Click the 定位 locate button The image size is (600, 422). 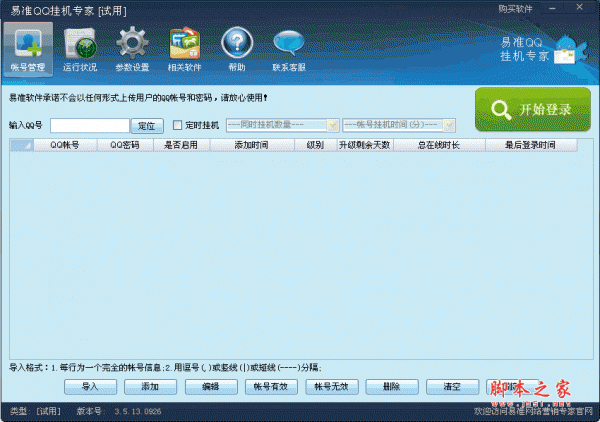coord(147,126)
